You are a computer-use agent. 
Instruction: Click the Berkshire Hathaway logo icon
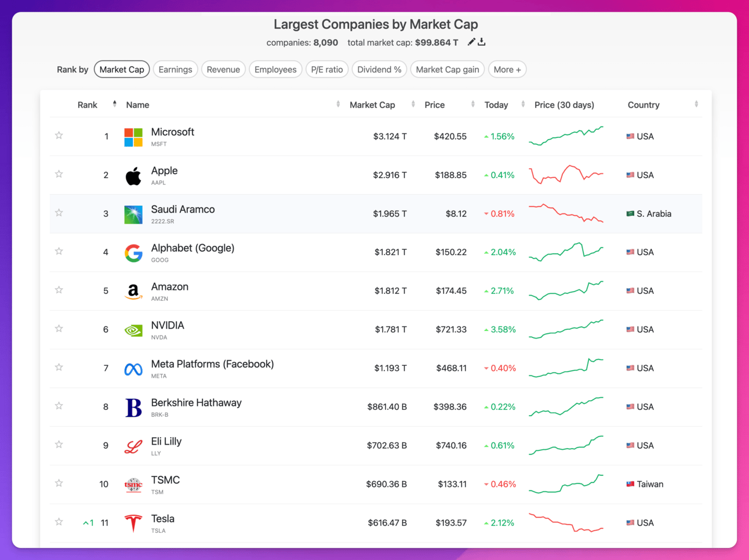pyautogui.click(x=133, y=408)
